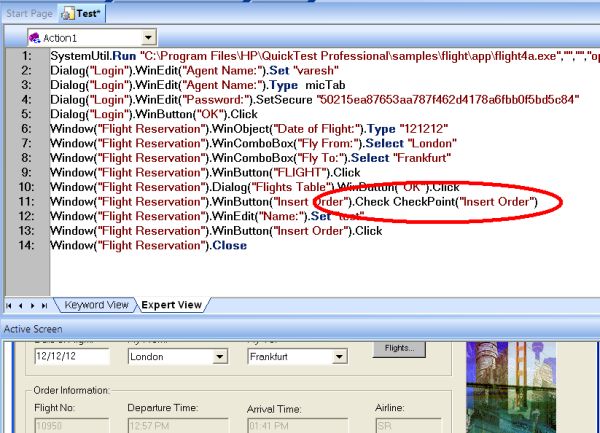Click the city image thumbnail in Active Screen
The height and width of the screenshot is (433, 600).
point(511,387)
